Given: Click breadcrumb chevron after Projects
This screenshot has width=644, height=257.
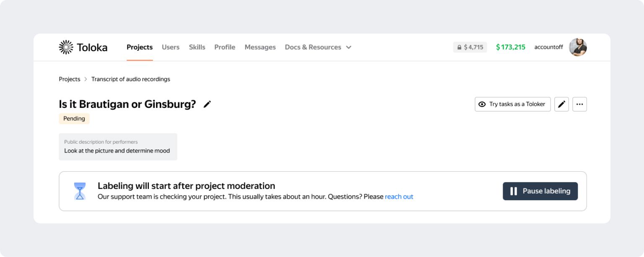Looking at the screenshot, I should coord(86,79).
